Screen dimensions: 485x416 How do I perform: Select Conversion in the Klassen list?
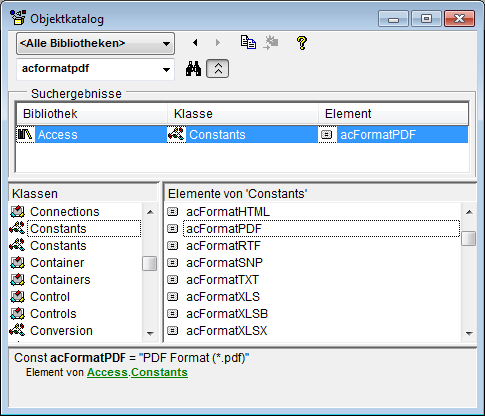pyautogui.click(x=61, y=331)
